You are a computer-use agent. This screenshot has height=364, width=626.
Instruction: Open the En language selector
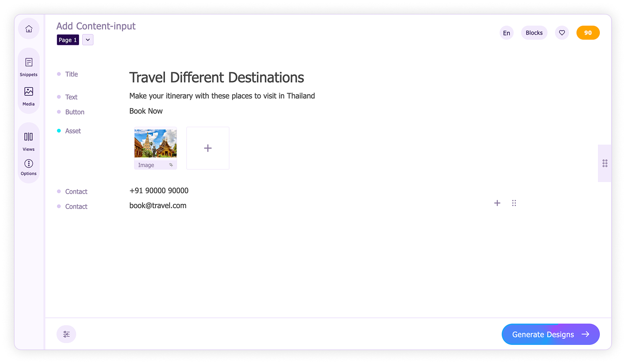pyautogui.click(x=506, y=33)
